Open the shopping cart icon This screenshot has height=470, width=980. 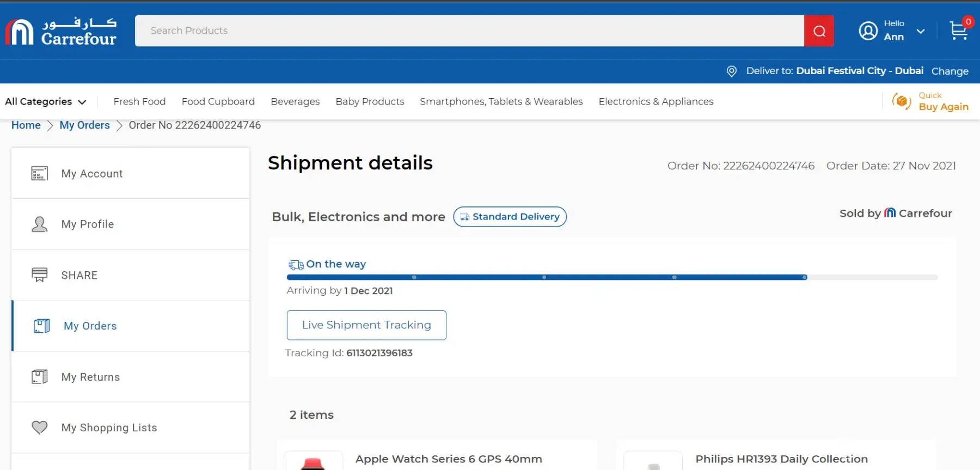coord(958,30)
